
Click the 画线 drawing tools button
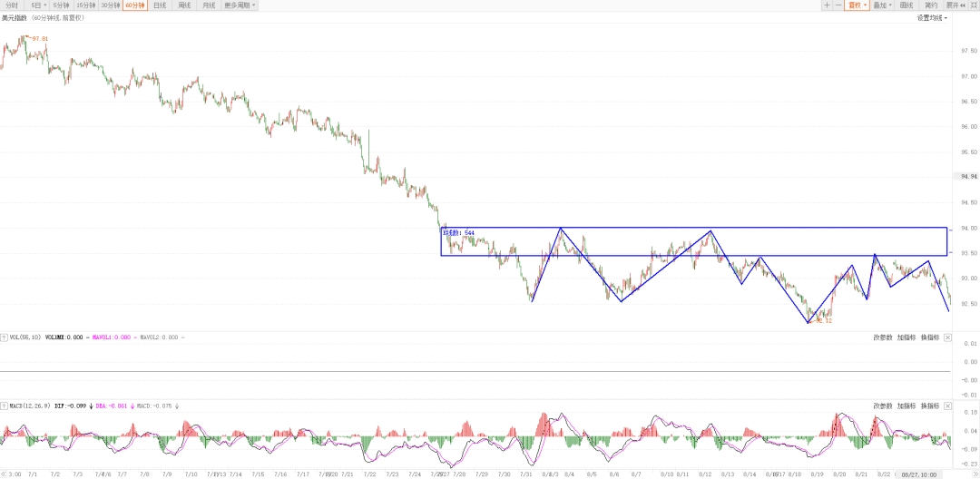pos(906,5)
